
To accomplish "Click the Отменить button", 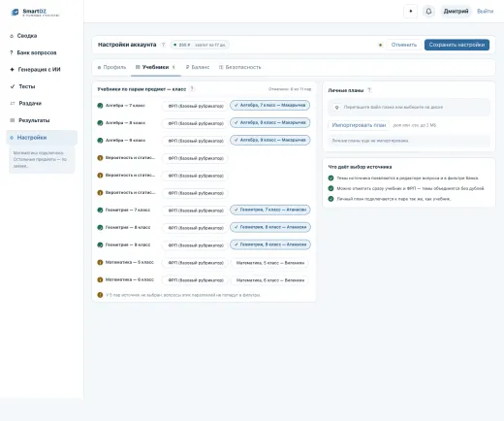I will [404, 45].
